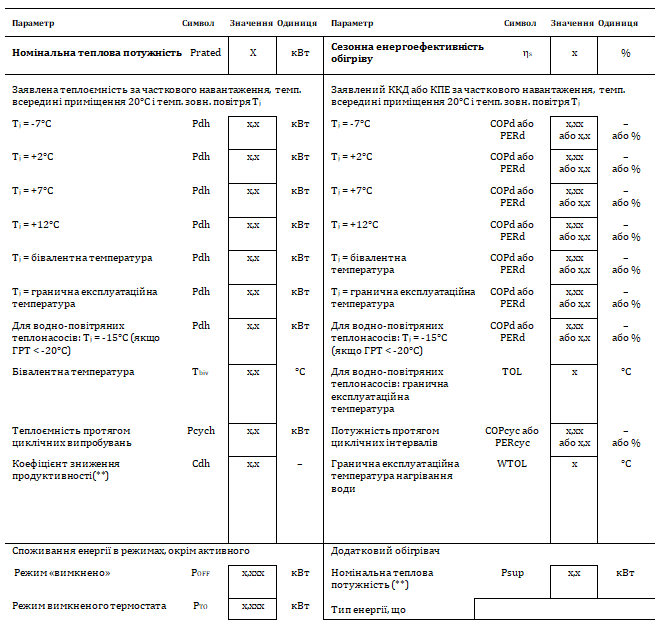Click '– або %' unit in COPd Tj = +2°C row
Image resolution: width=663 pixels, height=627 pixels.
point(626,163)
